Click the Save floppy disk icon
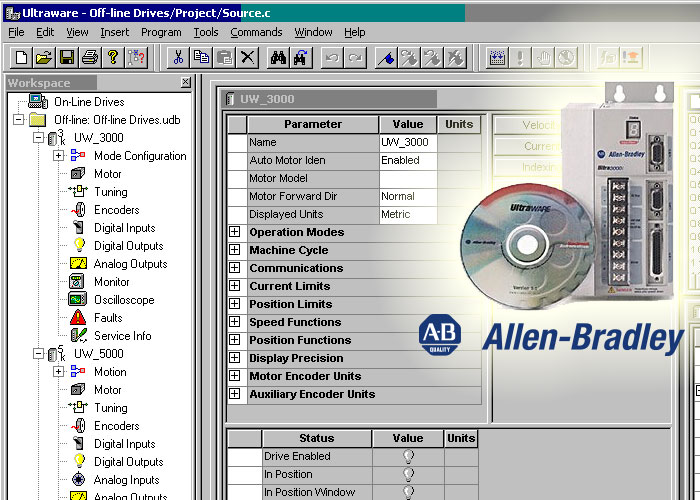 tap(67, 58)
